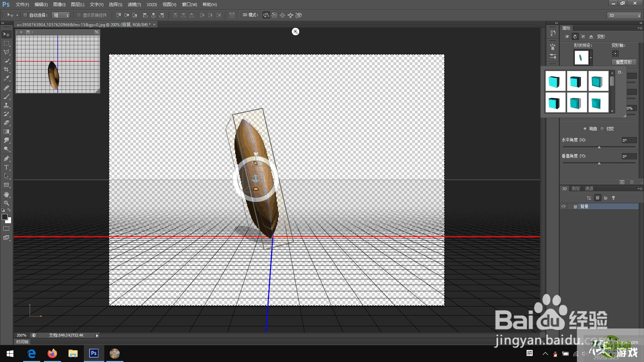The height and width of the screenshot is (362, 644).
Task: Click the foreground color swatch
Action: [x=5, y=217]
